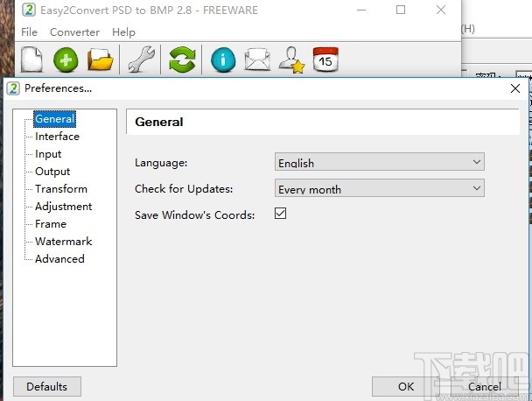Select Input in the preferences tree
532x401 pixels.
[x=48, y=154]
